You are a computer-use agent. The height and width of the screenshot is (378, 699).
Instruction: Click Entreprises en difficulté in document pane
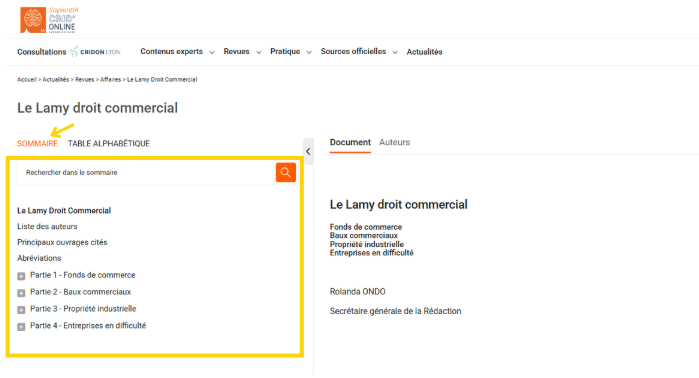pos(371,253)
